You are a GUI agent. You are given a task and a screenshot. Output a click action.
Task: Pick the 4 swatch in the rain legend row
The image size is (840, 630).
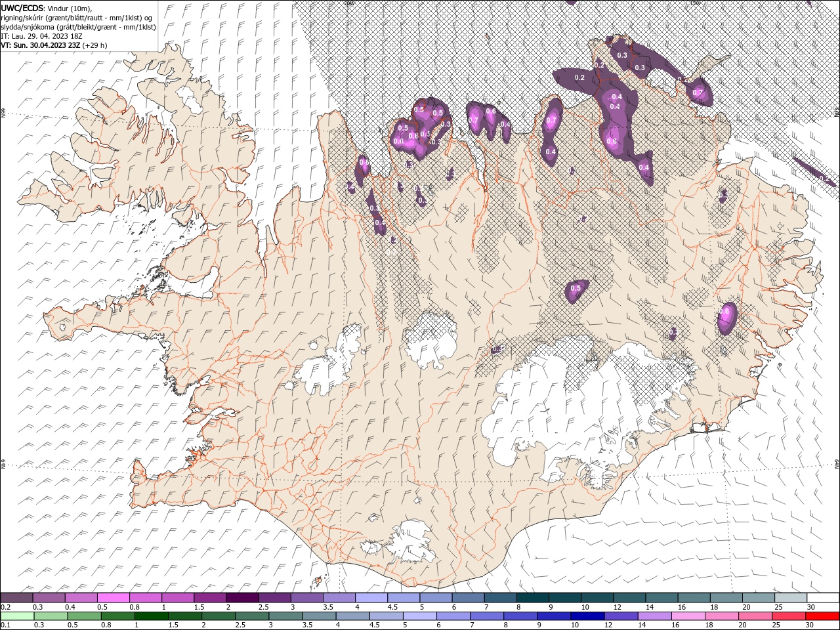point(352,616)
